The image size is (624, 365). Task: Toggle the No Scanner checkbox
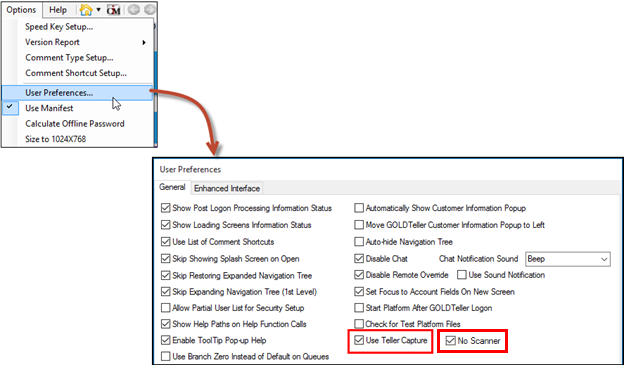[x=450, y=341]
